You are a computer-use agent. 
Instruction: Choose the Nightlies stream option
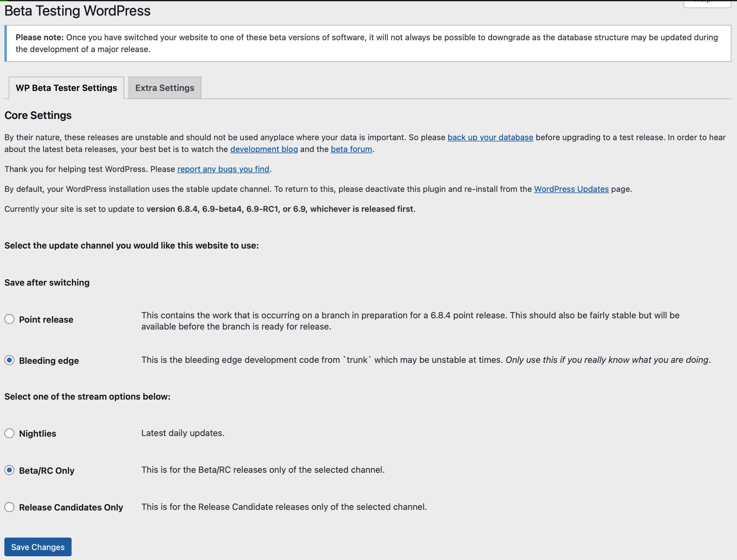pyautogui.click(x=9, y=433)
